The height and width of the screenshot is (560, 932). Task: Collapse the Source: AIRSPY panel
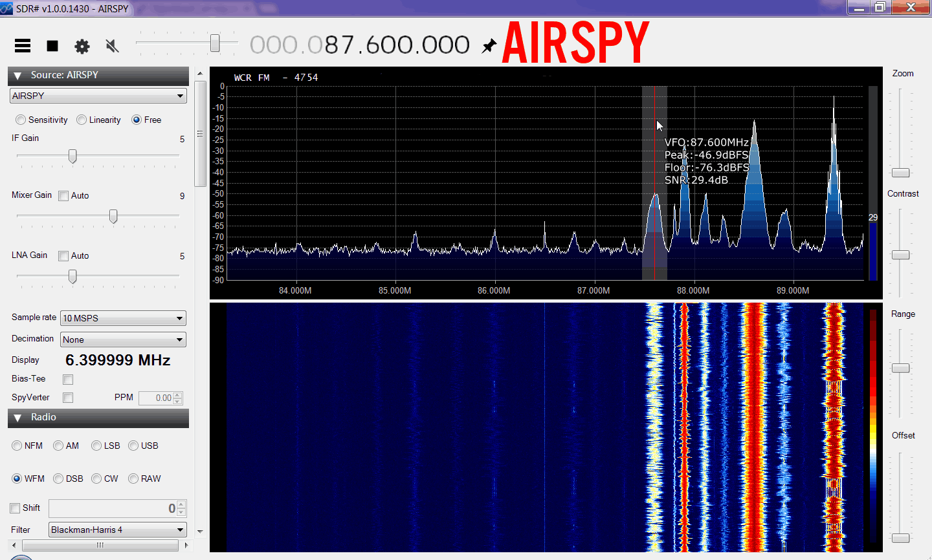[x=18, y=76]
